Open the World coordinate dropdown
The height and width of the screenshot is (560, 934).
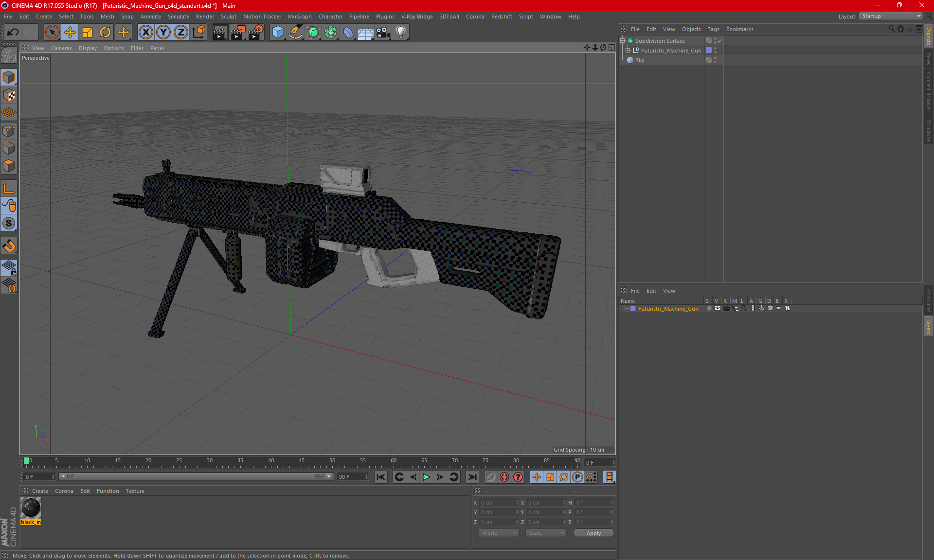499,533
